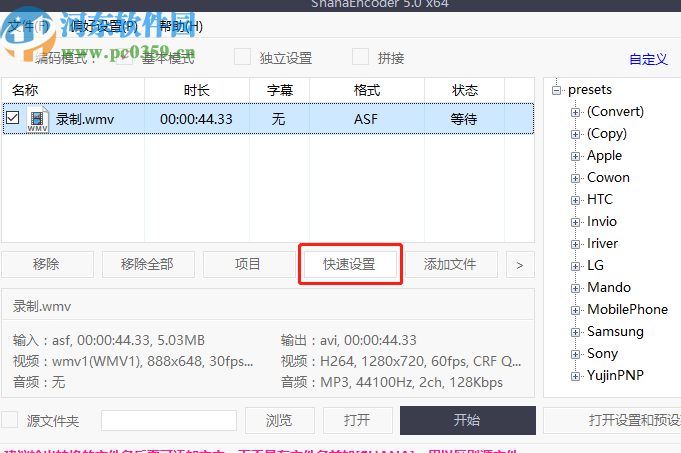Click the 移除 button
The width and height of the screenshot is (681, 453).
(47, 264)
